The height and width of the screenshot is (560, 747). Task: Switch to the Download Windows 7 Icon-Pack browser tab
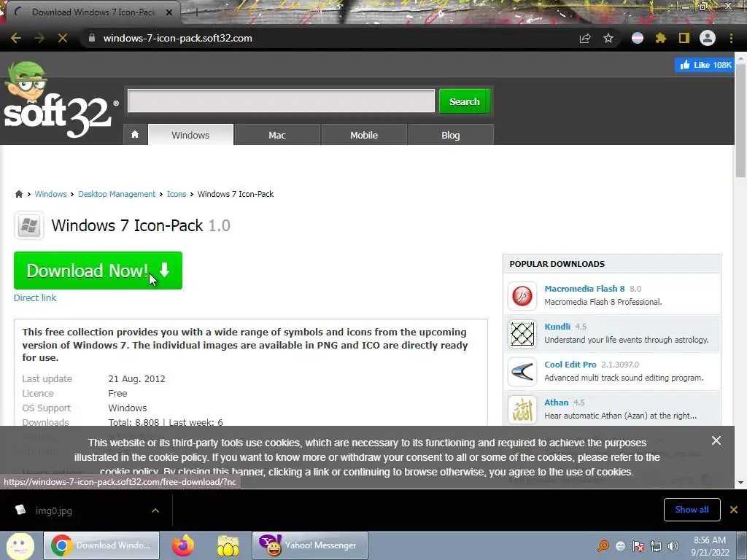[x=93, y=12]
